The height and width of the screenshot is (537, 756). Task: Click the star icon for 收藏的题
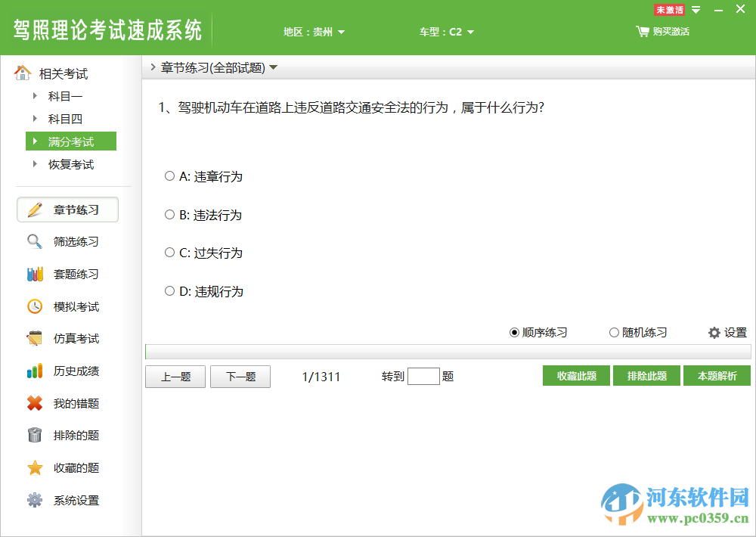[x=35, y=467]
